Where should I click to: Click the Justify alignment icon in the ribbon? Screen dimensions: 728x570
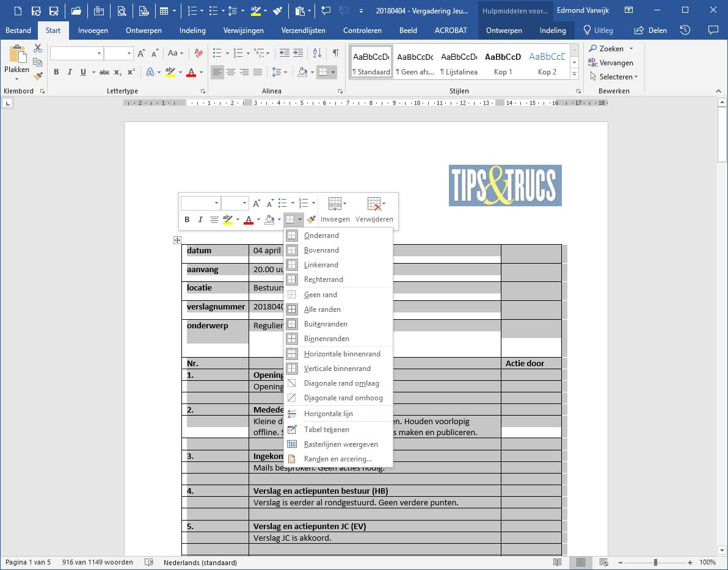click(258, 72)
